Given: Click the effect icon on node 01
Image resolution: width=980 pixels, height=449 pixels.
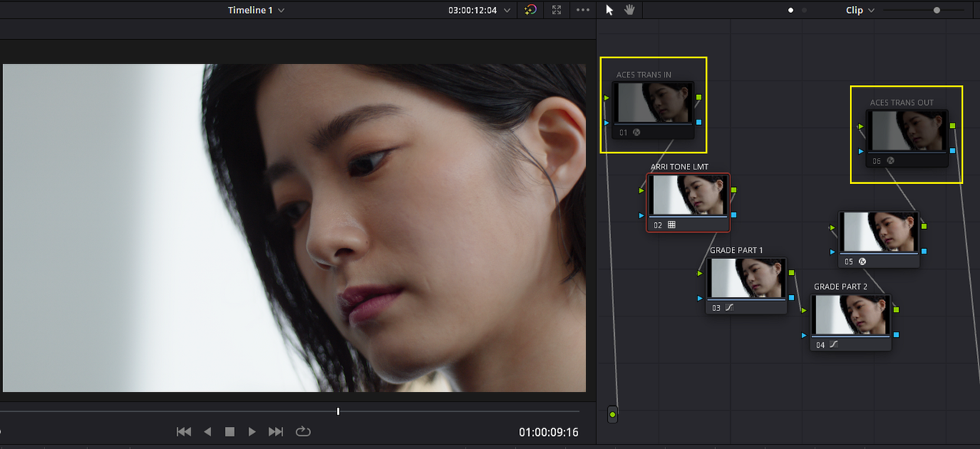Looking at the screenshot, I should coord(636,132).
